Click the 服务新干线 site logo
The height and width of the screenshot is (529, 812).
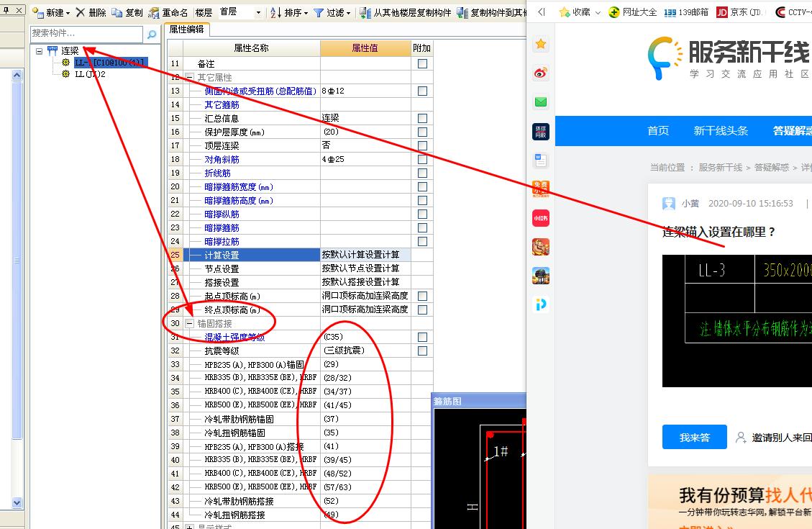728,58
